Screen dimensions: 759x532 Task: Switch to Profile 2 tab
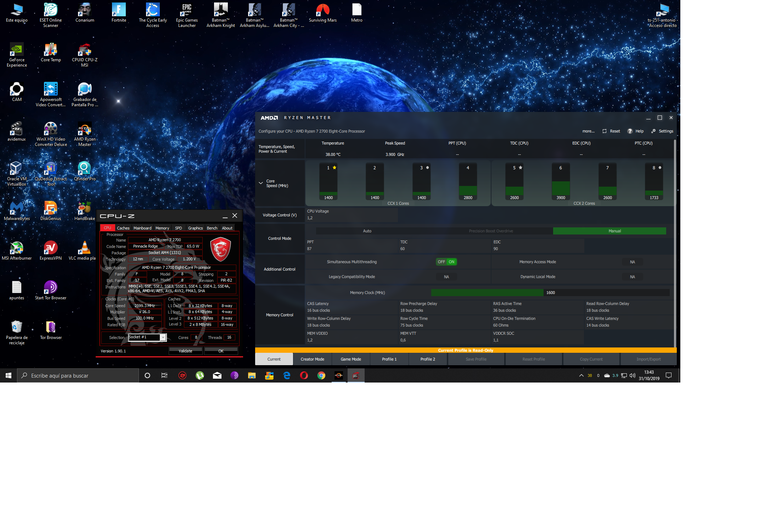(428, 359)
